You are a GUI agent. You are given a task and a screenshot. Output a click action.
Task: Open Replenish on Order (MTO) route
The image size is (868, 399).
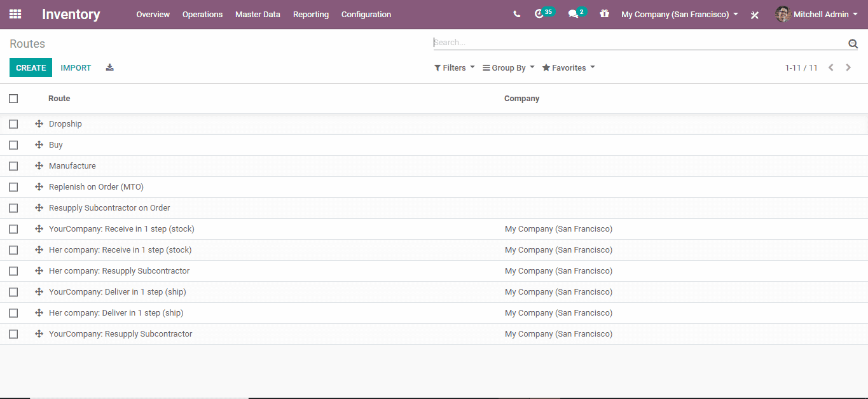(x=96, y=187)
